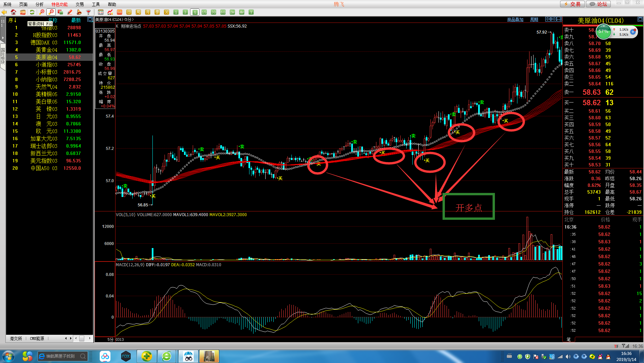Click the chart's left arrow button

548,19
